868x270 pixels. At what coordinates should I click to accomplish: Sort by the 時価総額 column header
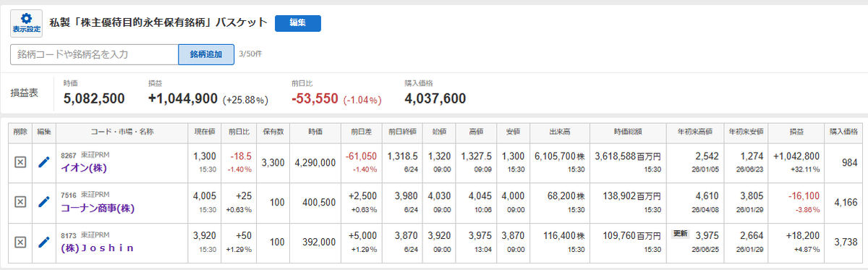pos(628,132)
